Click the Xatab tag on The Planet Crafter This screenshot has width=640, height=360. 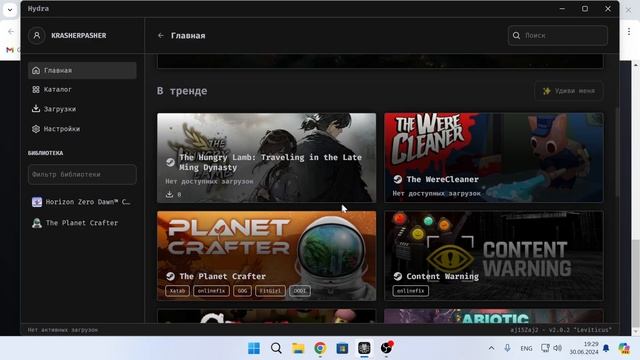(177, 291)
